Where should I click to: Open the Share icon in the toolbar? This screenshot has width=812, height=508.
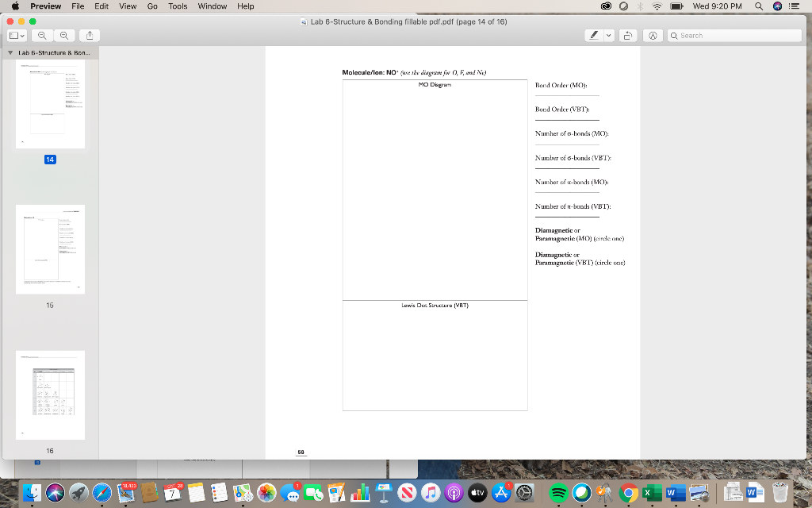[88, 35]
